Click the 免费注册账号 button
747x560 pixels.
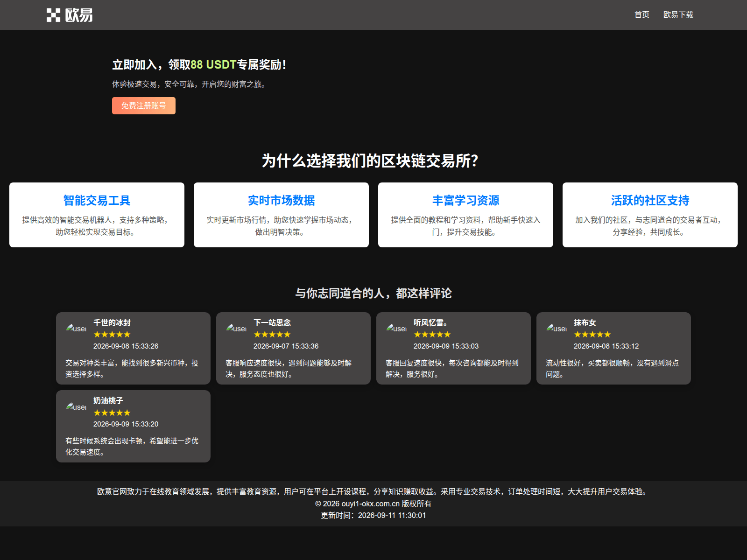point(144,105)
